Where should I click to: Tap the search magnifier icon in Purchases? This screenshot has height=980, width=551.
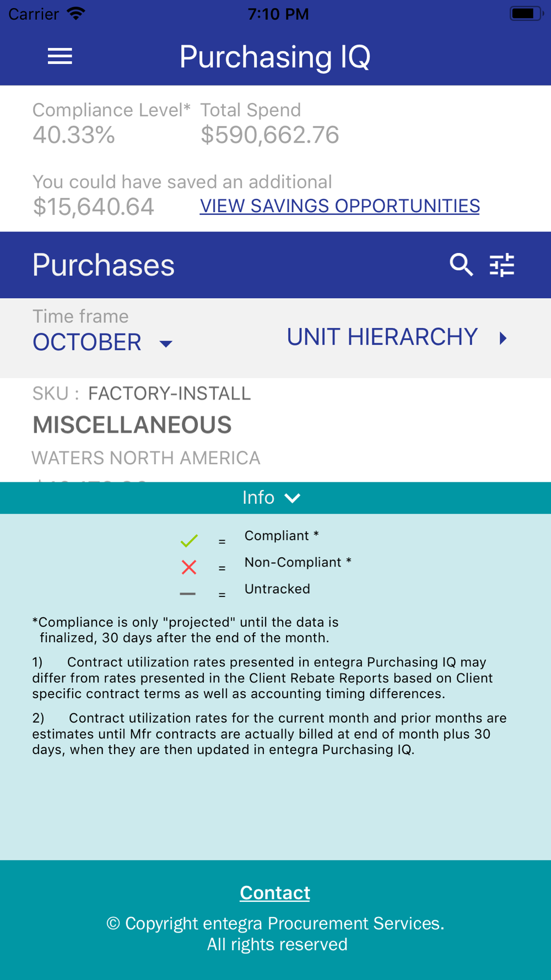coord(461,265)
